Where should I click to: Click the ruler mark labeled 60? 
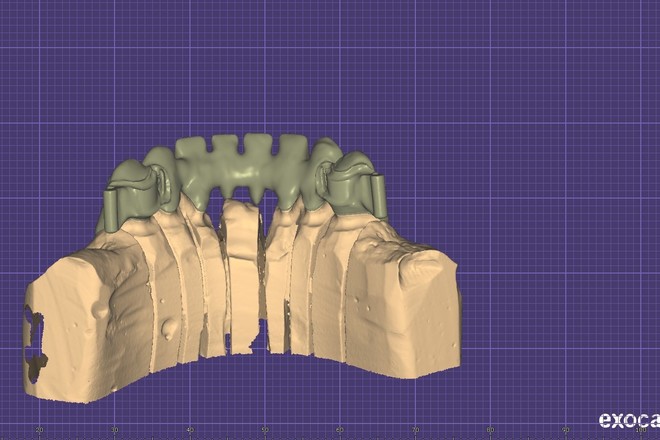point(340,431)
